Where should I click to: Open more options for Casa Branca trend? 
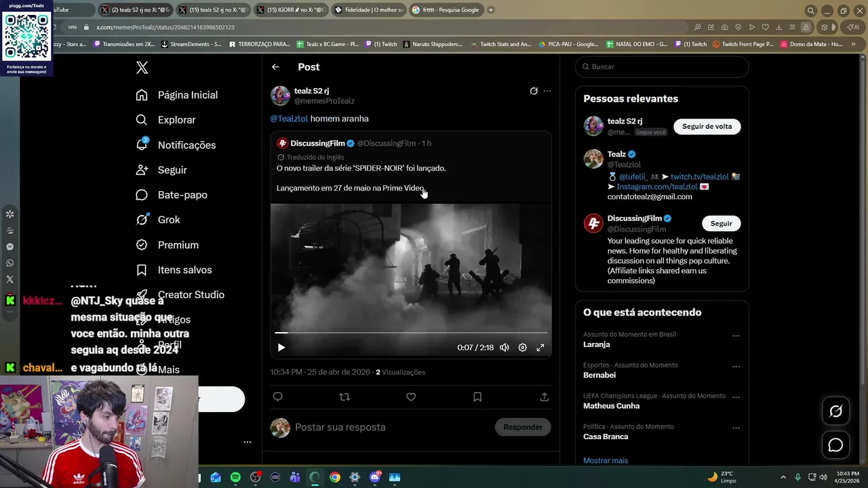(x=736, y=428)
